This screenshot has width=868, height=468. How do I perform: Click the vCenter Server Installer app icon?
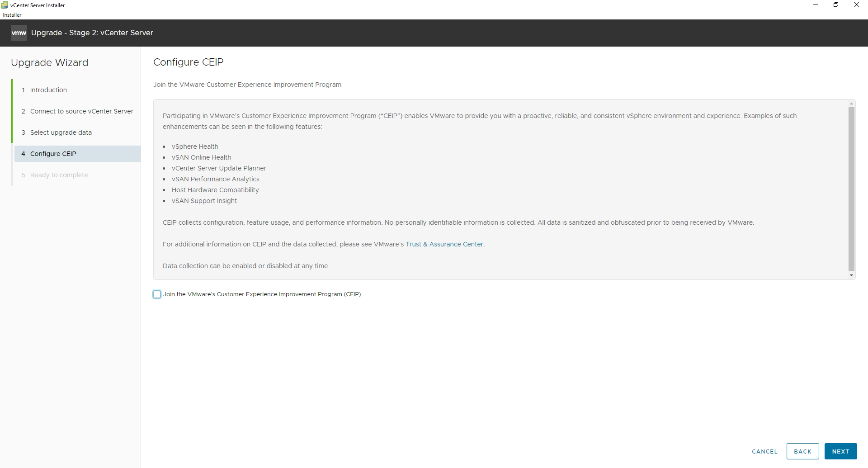point(5,5)
